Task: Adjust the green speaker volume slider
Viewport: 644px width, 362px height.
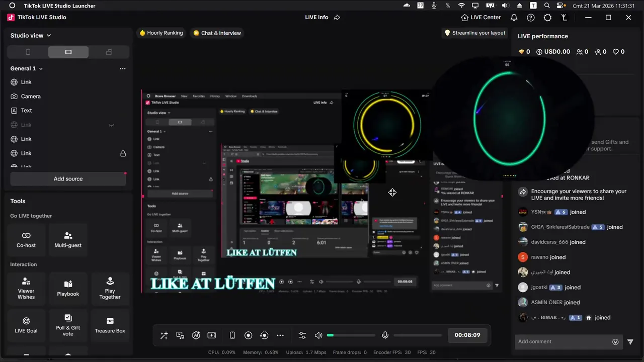Action: click(351, 335)
